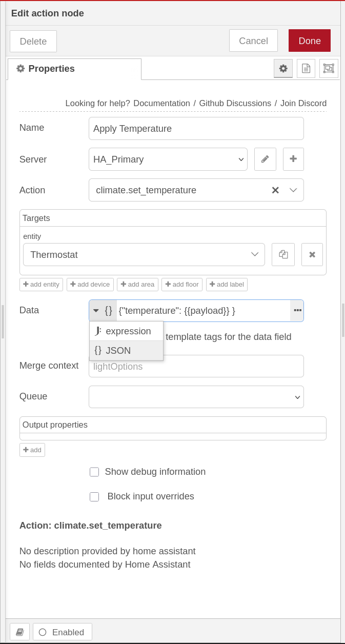Click add device button
Screen dimensions: 345x644
tap(90, 284)
